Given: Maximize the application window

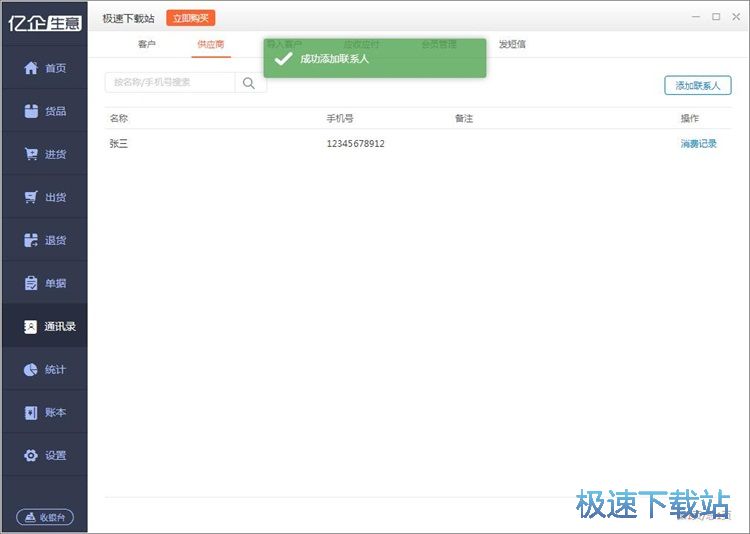Looking at the screenshot, I should pos(716,17).
